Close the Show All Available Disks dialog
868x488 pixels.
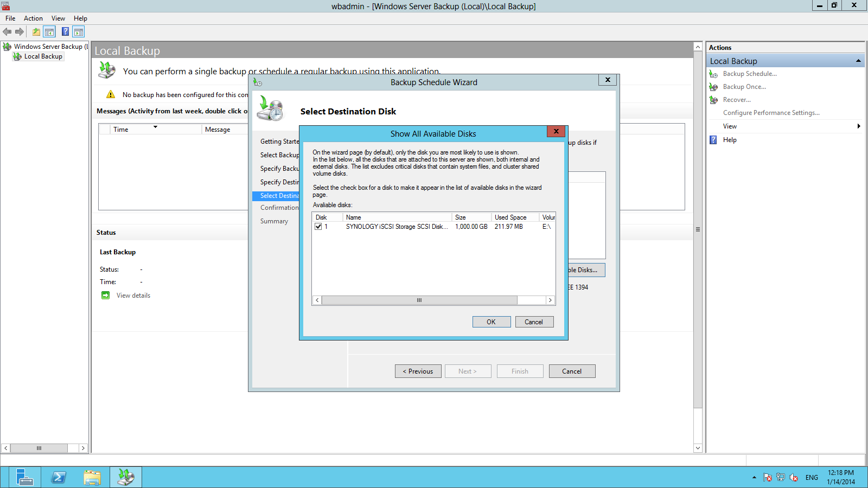[x=556, y=131]
